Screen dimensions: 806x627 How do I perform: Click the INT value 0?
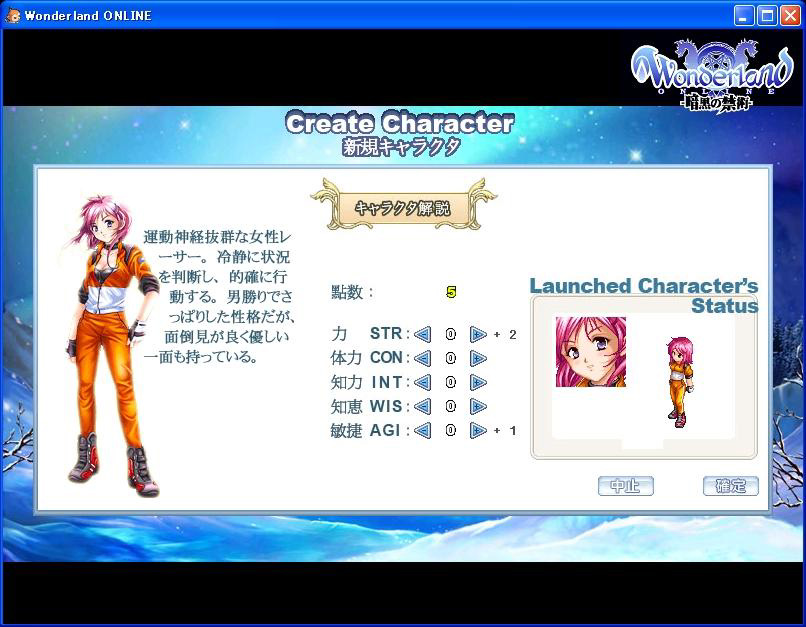(x=450, y=382)
